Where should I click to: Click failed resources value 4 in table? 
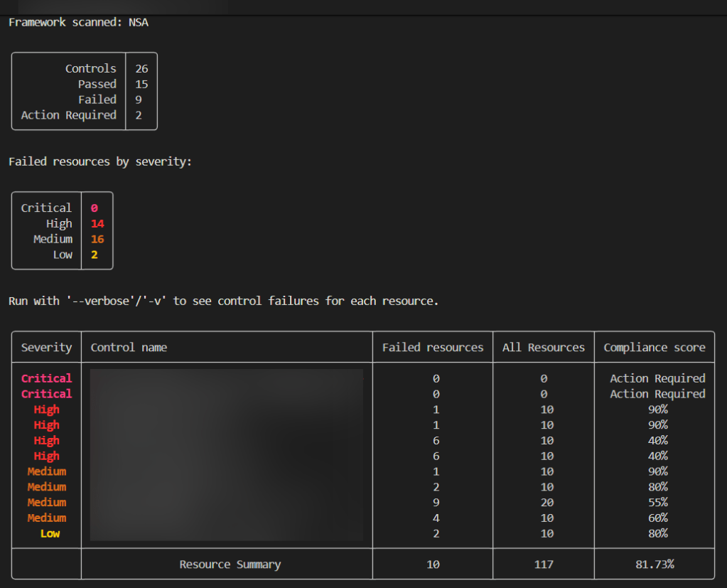436,518
